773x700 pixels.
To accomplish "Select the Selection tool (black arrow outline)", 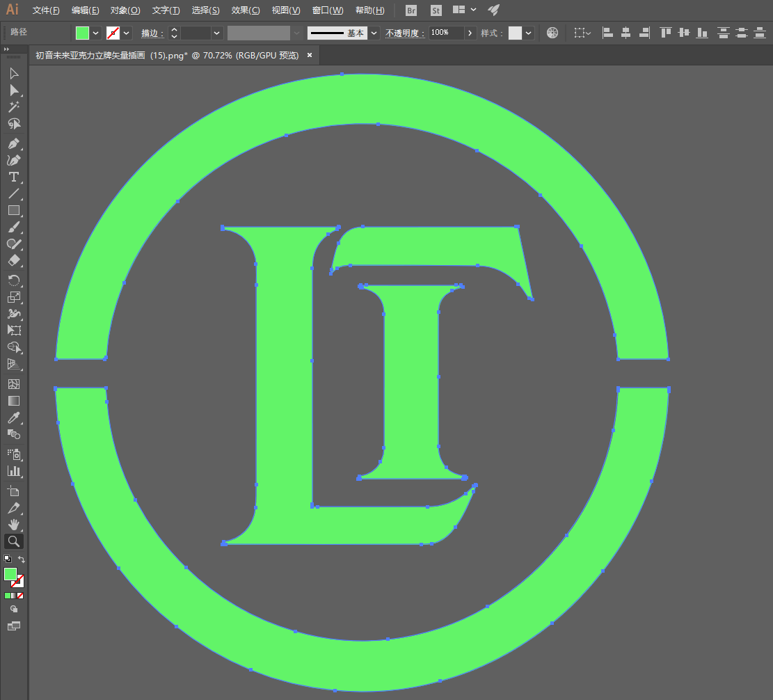I will tap(14, 74).
